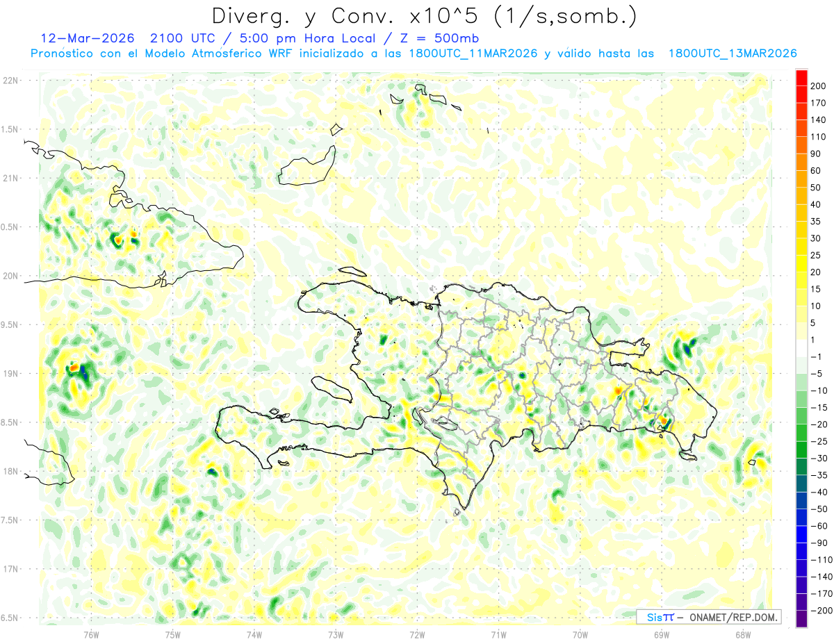Click the colorbar value '-140'
Screen dimensions: 834x644
[x=821, y=577]
